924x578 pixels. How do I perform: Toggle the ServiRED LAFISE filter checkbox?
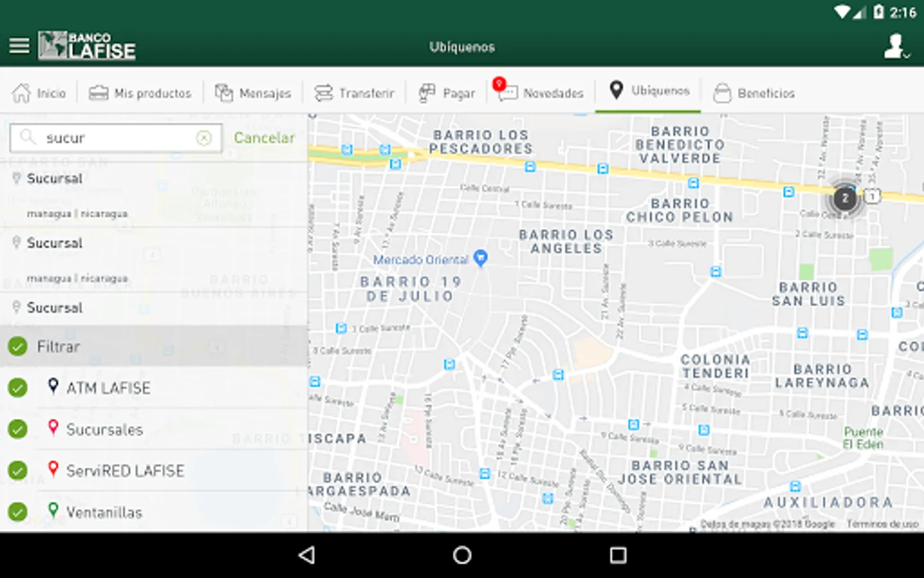(18, 471)
